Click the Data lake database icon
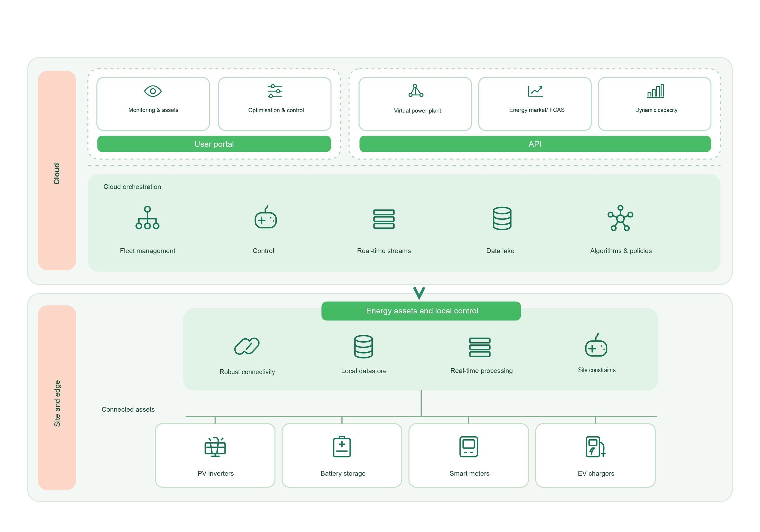The height and width of the screenshot is (532, 760). click(502, 219)
